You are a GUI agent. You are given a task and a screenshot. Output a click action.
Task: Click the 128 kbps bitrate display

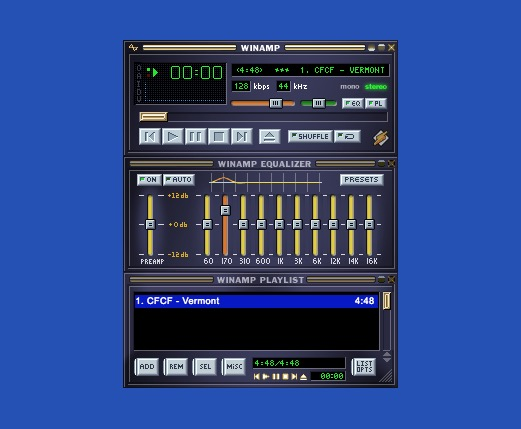tap(241, 86)
